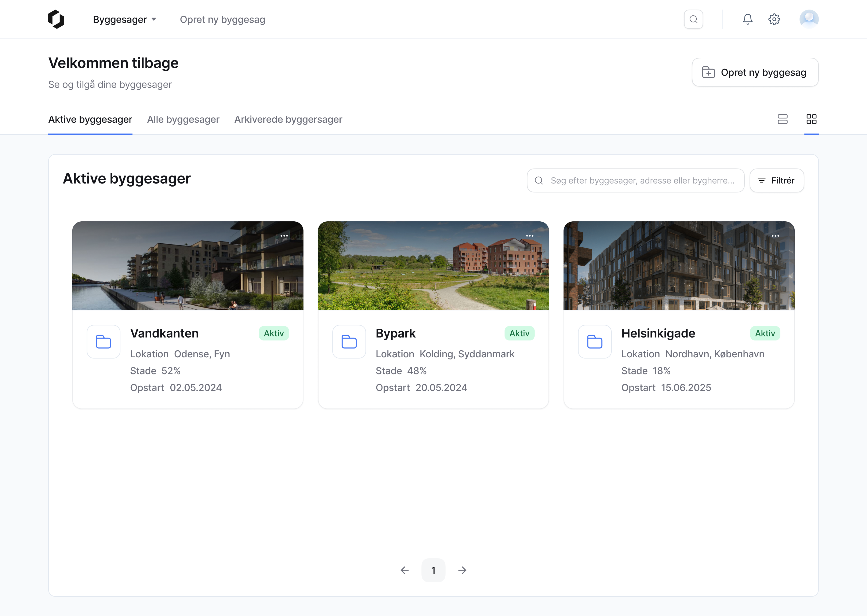
Task: Open the three-dot menu on Helsinkigade card
Action: point(775,236)
